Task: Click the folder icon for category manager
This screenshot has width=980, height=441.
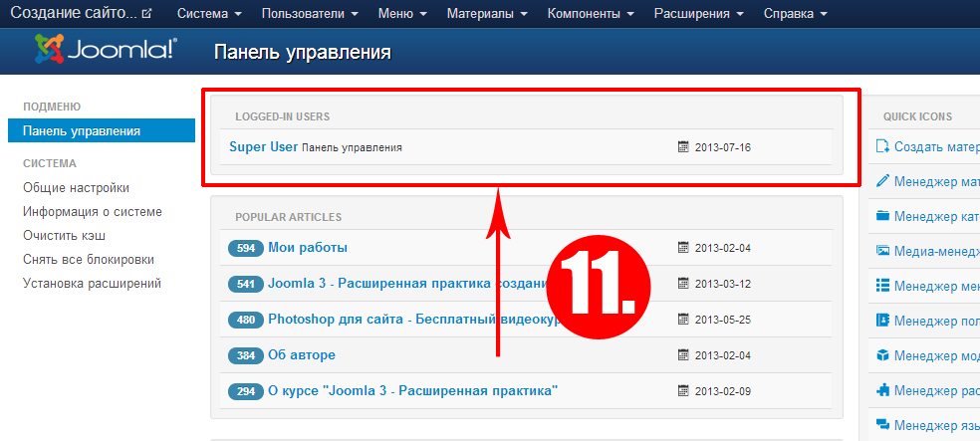Action: point(882,216)
